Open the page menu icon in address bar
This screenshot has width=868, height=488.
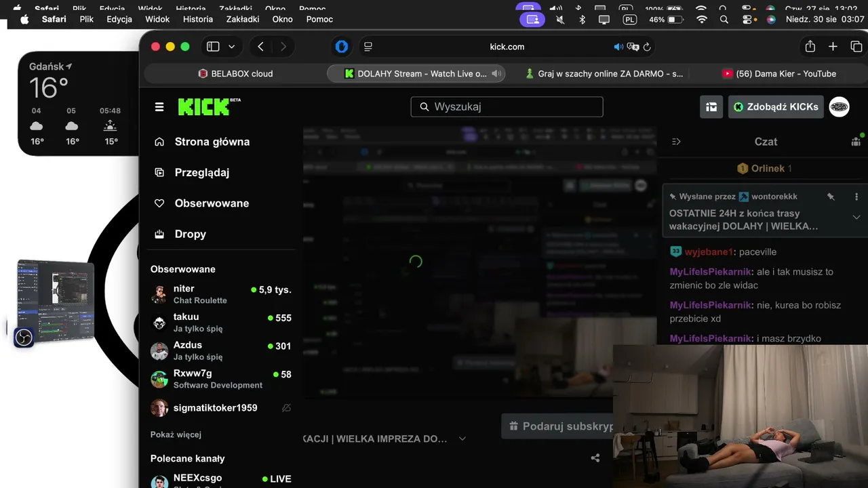pyautogui.click(x=368, y=47)
